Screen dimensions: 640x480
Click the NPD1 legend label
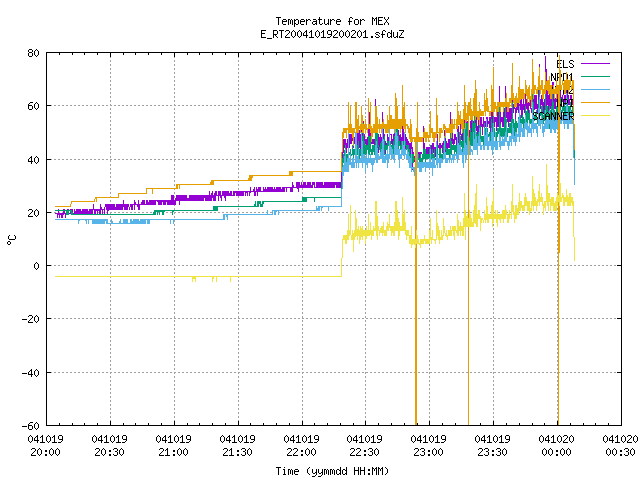[x=562, y=77]
